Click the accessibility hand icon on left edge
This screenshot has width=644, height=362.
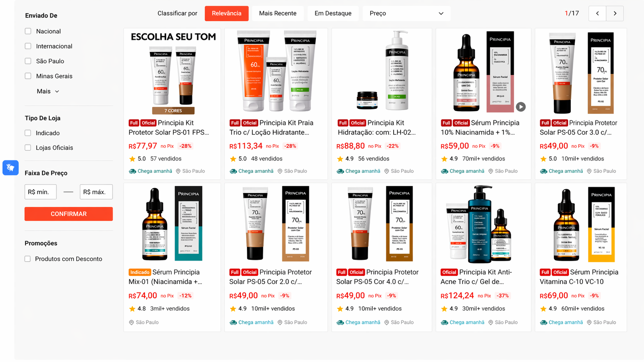point(10,168)
